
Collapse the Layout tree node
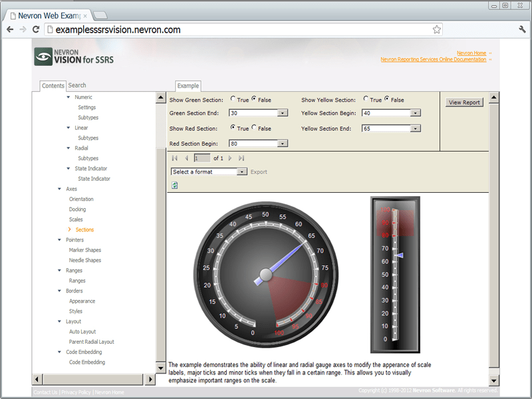coord(59,321)
